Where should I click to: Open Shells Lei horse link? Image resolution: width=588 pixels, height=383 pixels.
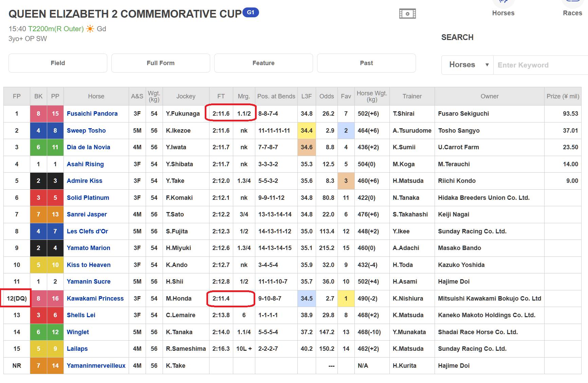[81, 315]
